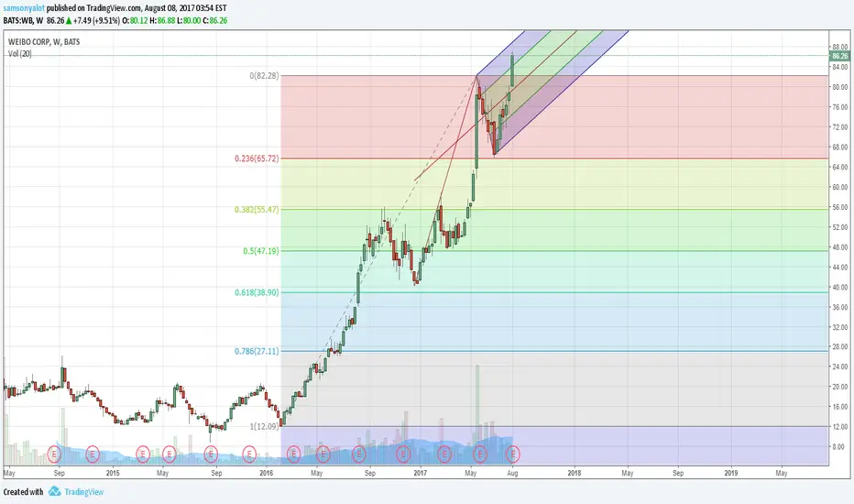Click the 72.00 price axis label

click(x=840, y=127)
